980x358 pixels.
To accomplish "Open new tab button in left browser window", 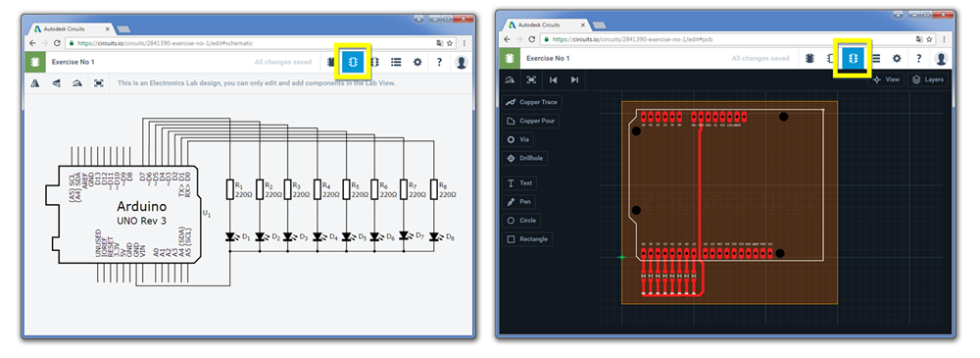I will tap(123, 29).
